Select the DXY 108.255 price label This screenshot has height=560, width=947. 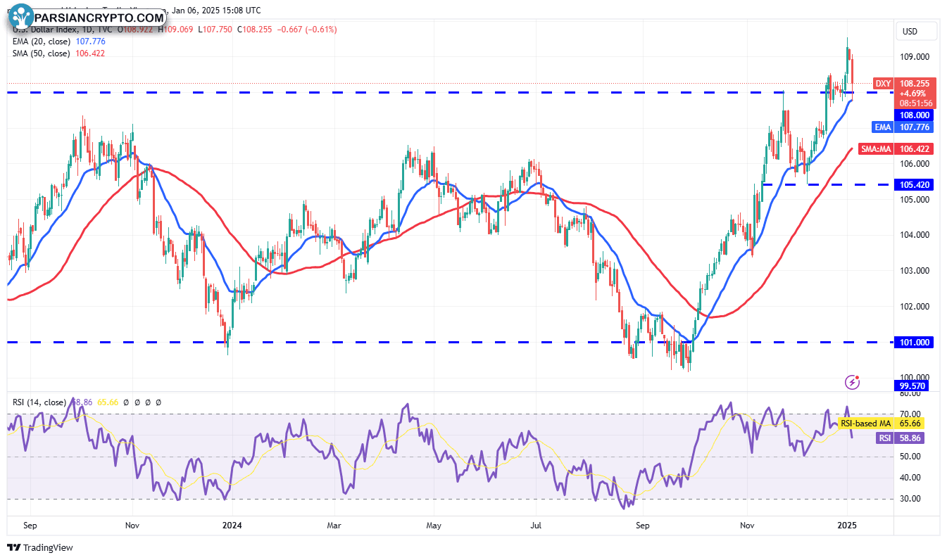905,83
